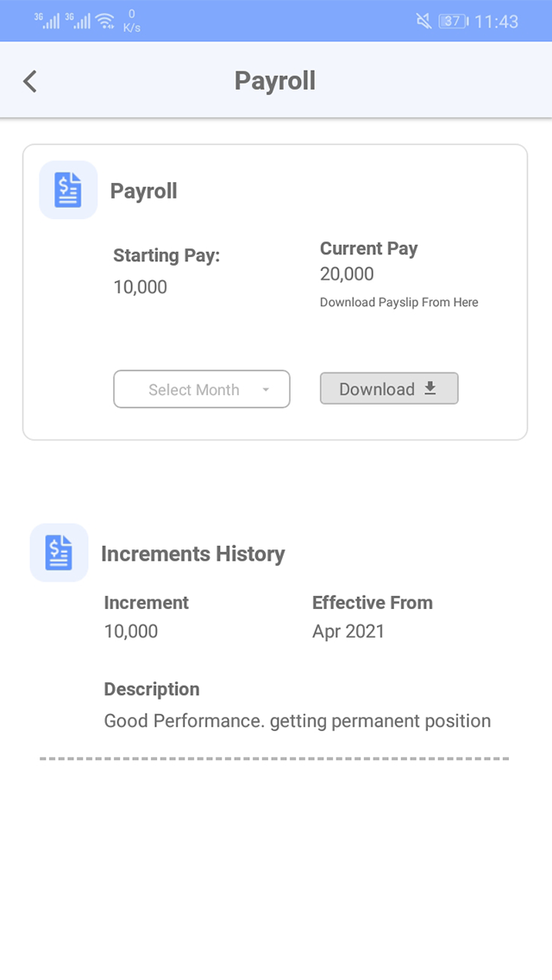
Task: Tap the battery indicator icon
Action: tap(453, 21)
